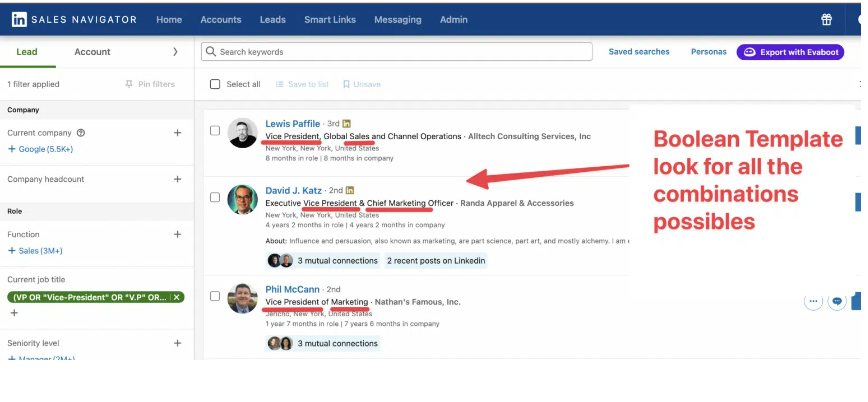This screenshot has width=868, height=402.
Task: Open Lewis Paffile's lead profile
Action: pyautogui.click(x=292, y=123)
